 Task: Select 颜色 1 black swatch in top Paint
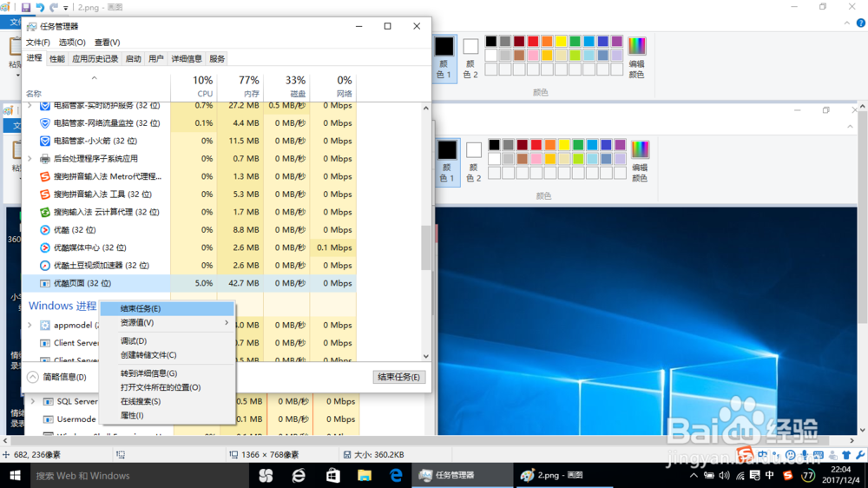point(444,58)
